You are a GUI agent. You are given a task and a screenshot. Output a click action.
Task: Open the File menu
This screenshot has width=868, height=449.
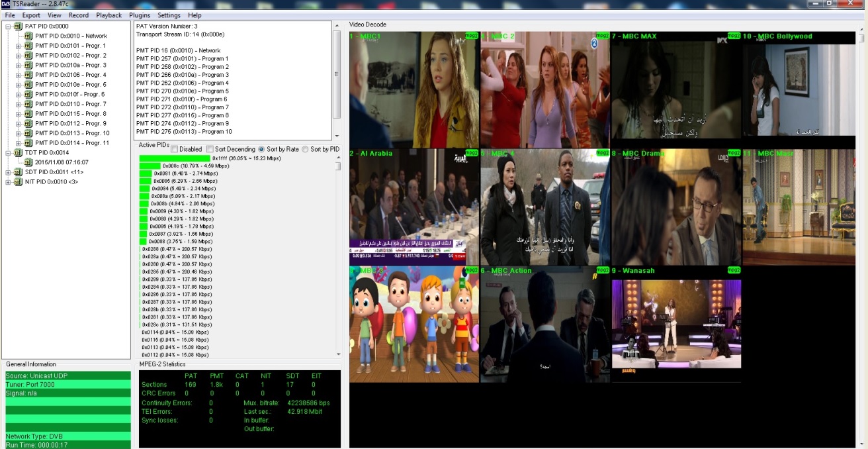(x=10, y=15)
